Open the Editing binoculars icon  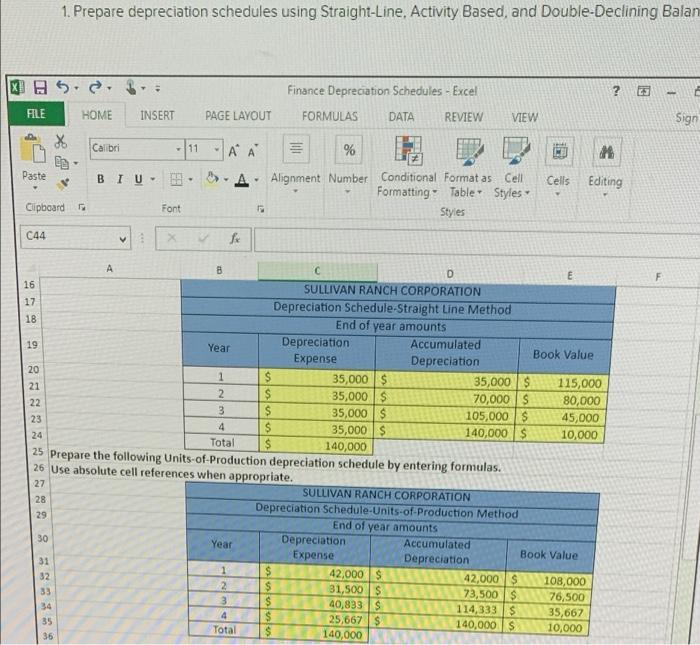pos(606,152)
